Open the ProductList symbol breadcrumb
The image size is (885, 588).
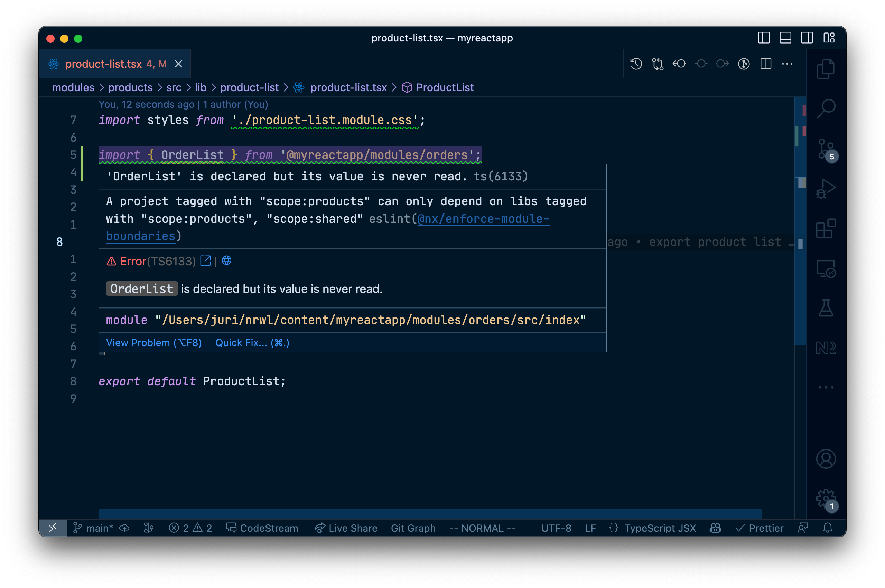click(x=445, y=87)
